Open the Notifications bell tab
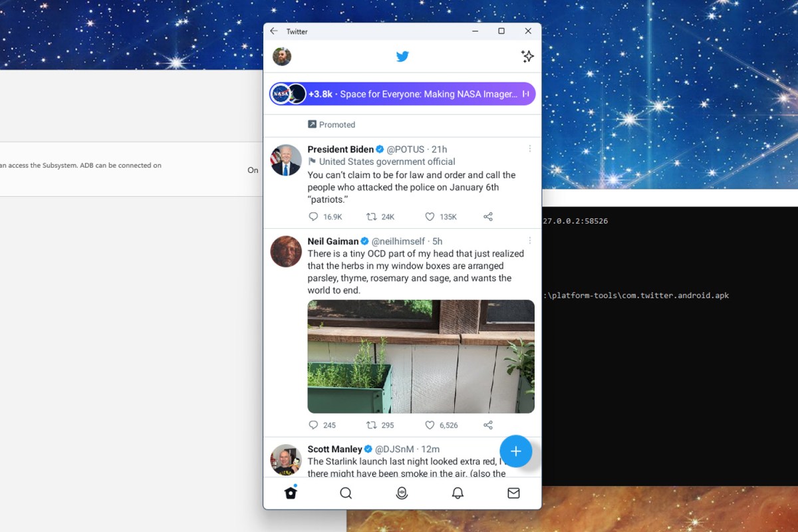The height and width of the screenshot is (532, 798). pos(458,493)
